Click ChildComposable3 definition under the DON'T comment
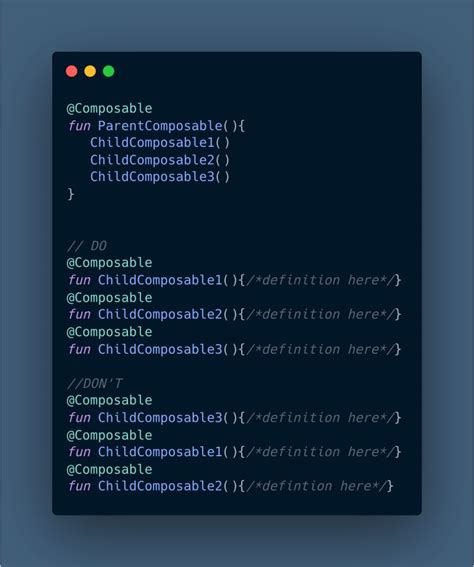 tap(160, 418)
